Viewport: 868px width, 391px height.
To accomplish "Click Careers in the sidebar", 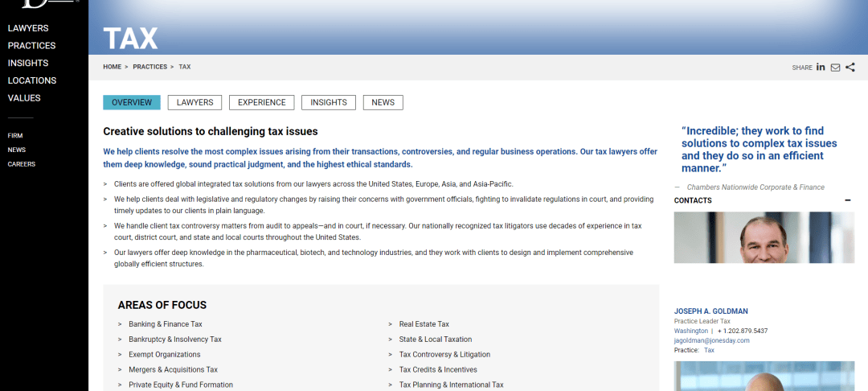I will point(22,164).
